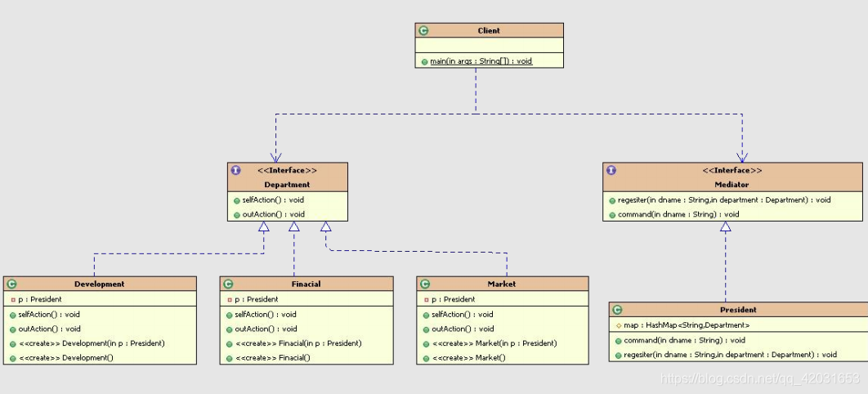Select the Development class title
The width and height of the screenshot is (868, 394).
(x=100, y=284)
